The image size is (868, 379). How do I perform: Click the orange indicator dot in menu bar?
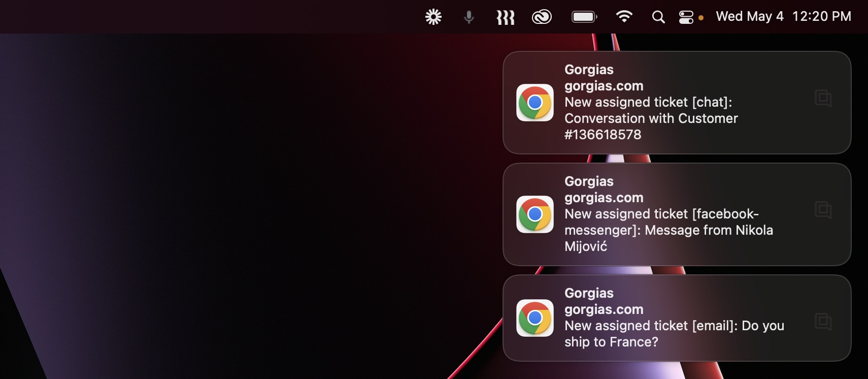pos(701,18)
